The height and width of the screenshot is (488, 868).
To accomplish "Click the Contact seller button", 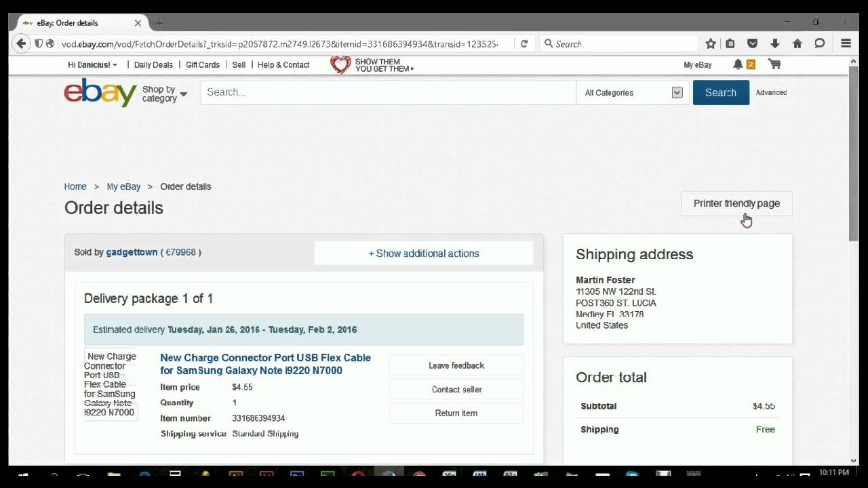I will coord(456,390).
